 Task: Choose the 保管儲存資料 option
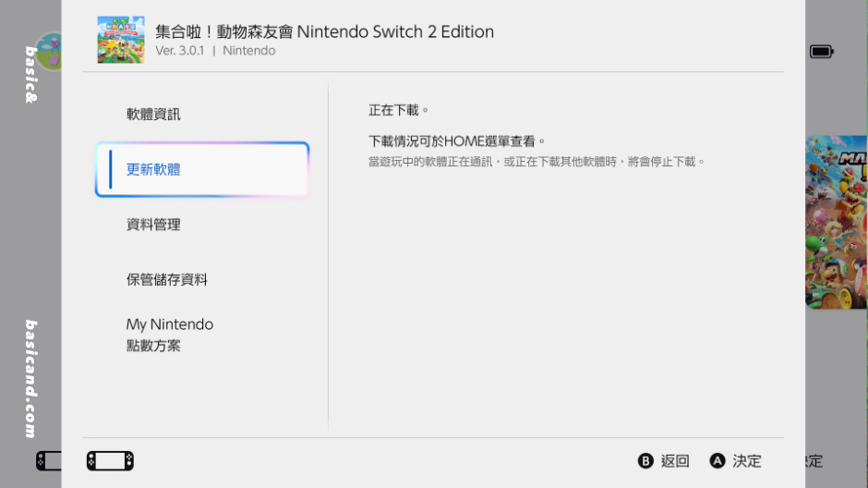pos(167,279)
